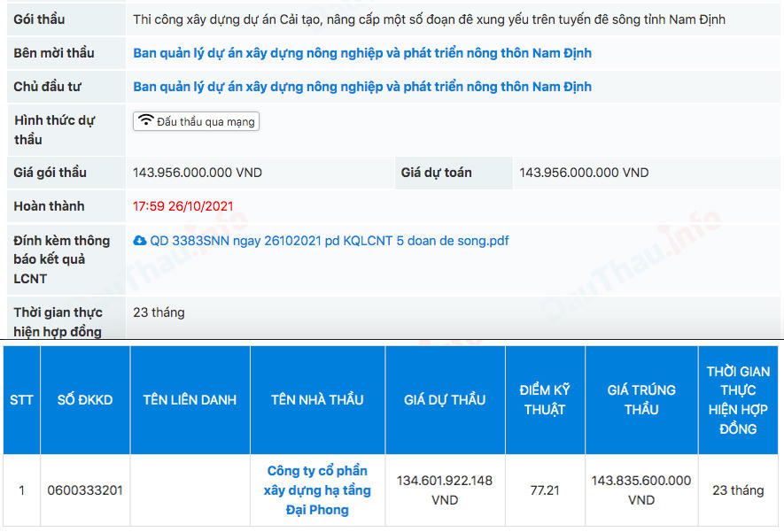Click the Gói thầu description text
This screenshot has width=784, height=532.
pos(429,19)
